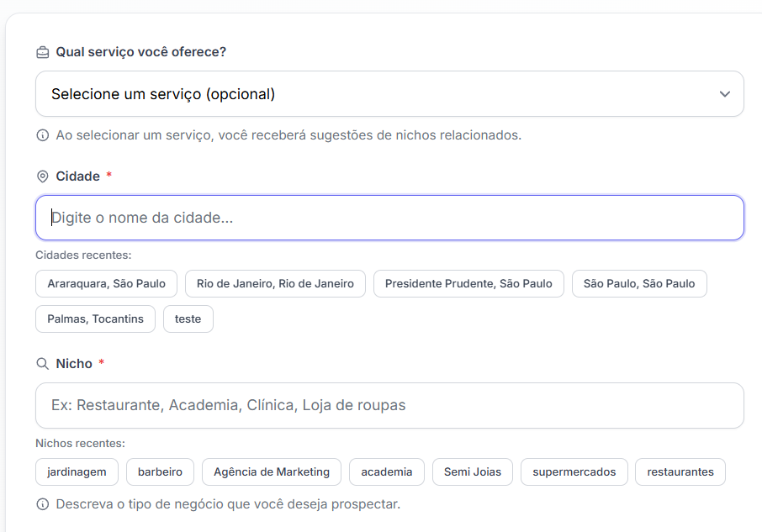Screen dimensions: 762x532
Task: Pick Presidente Prudente, São Paulo chip
Action: 468,284
